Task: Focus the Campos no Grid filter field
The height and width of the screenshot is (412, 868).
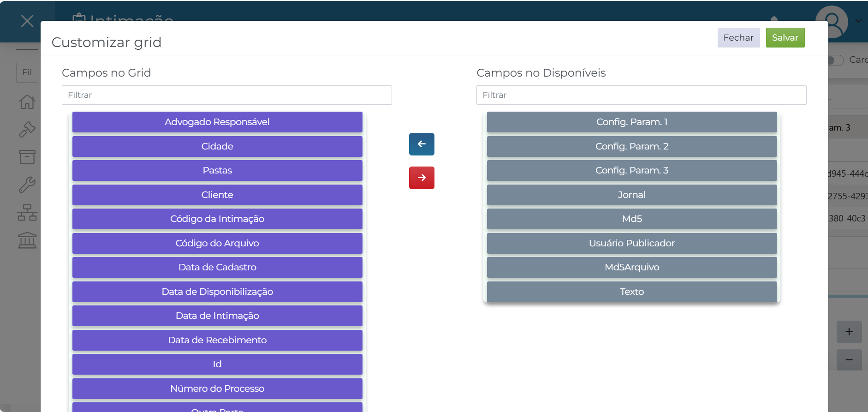Action: (x=227, y=95)
